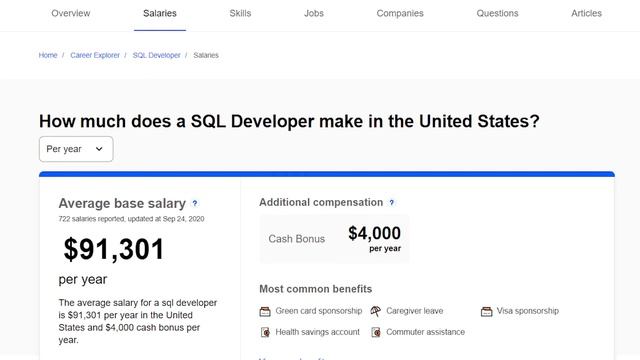
Task: Open the Articles tab
Action: tap(586, 13)
